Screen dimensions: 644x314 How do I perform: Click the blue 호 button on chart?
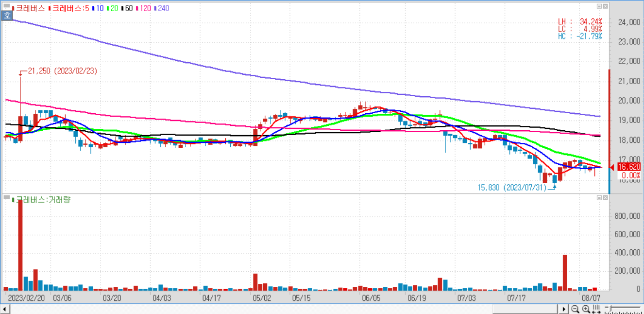pos(7,16)
